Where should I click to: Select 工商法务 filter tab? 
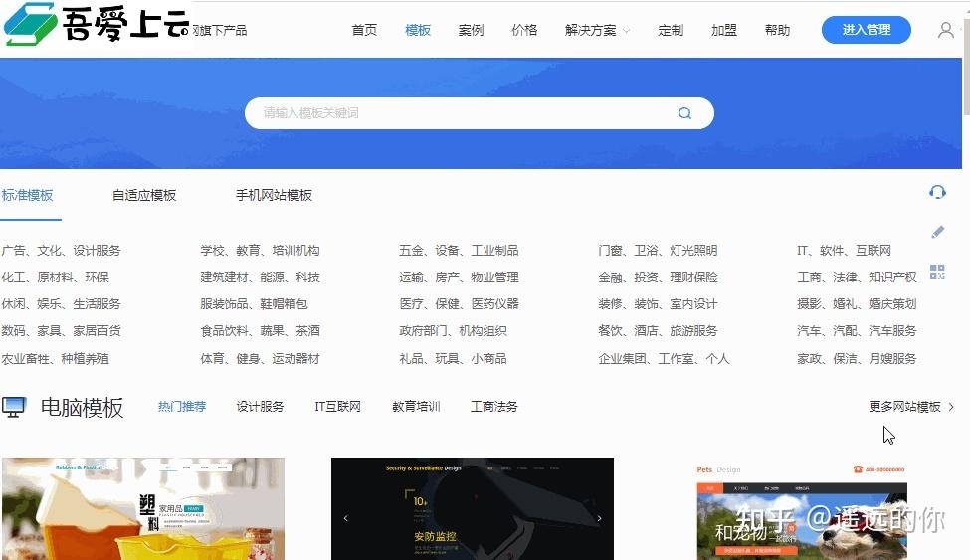point(493,407)
